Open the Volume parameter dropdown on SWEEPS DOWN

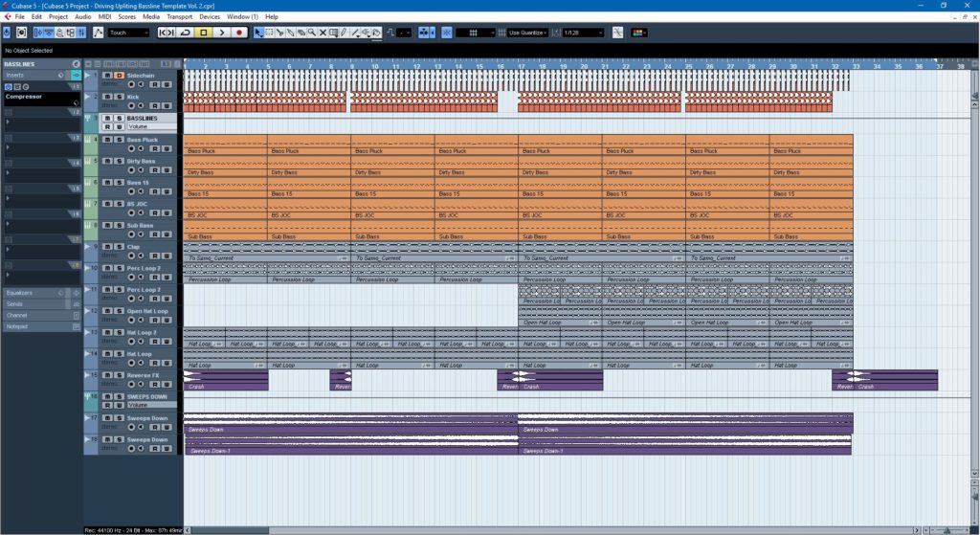151,405
